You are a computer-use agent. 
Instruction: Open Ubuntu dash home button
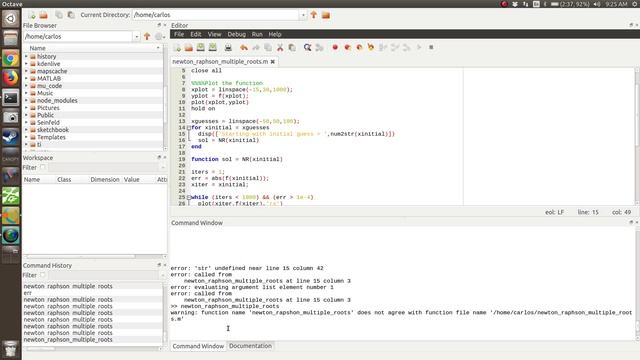11,19
